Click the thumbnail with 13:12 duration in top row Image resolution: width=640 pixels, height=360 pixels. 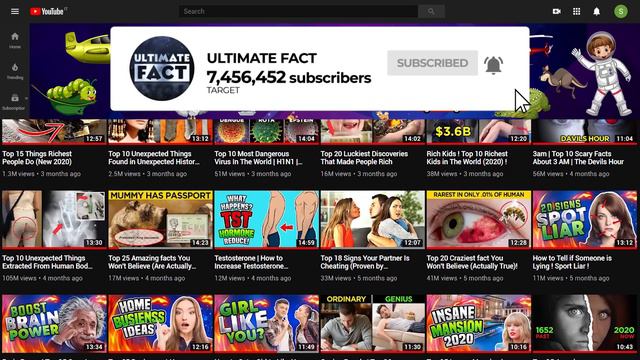coord(160,131)
